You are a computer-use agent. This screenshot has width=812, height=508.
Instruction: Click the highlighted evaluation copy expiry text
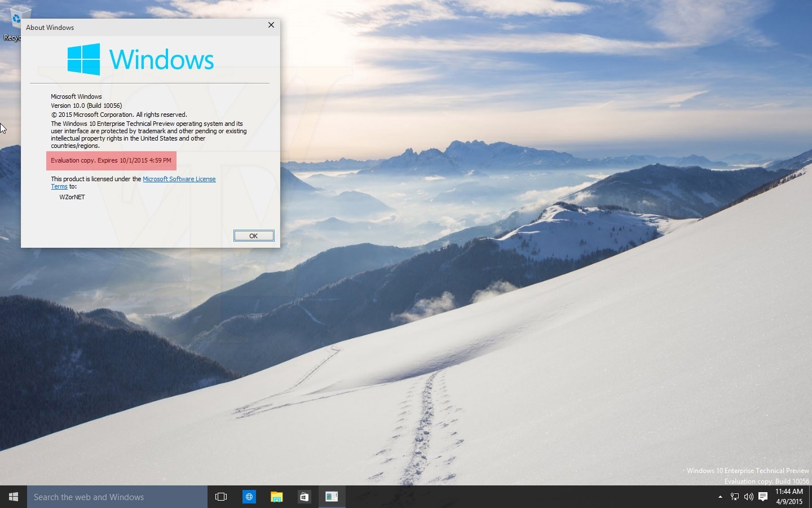point(111,160)
